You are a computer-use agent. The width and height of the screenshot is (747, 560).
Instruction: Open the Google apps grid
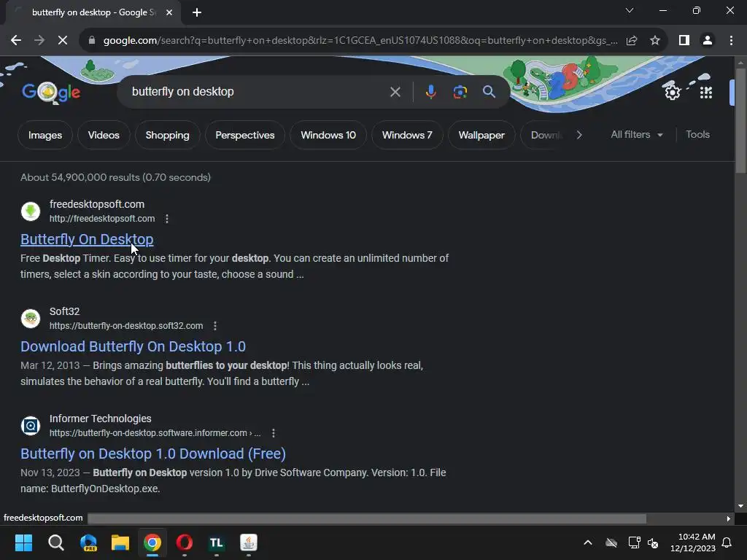coord(706,93)
